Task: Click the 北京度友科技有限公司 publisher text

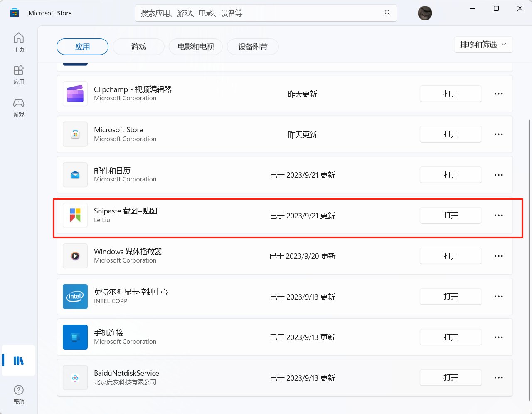Action: (x=125, y=382)
